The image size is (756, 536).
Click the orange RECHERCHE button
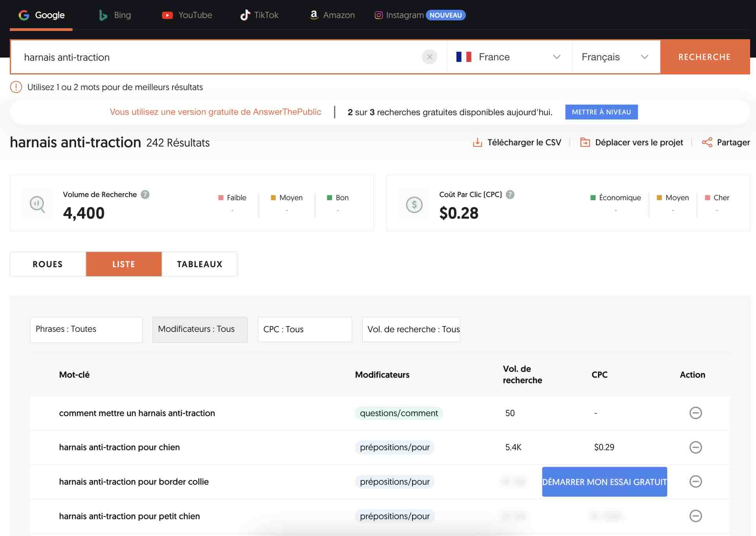[705, 57]
